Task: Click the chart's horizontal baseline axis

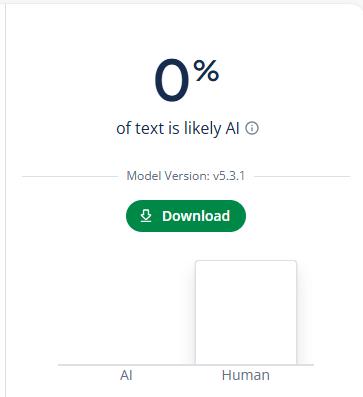Action: pos(186,365)
